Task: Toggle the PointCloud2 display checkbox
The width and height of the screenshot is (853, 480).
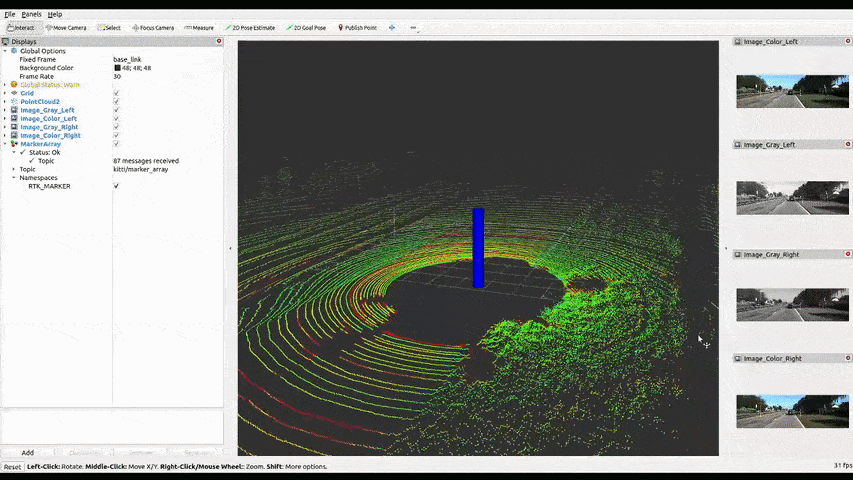Action: [x=116, y=101]
